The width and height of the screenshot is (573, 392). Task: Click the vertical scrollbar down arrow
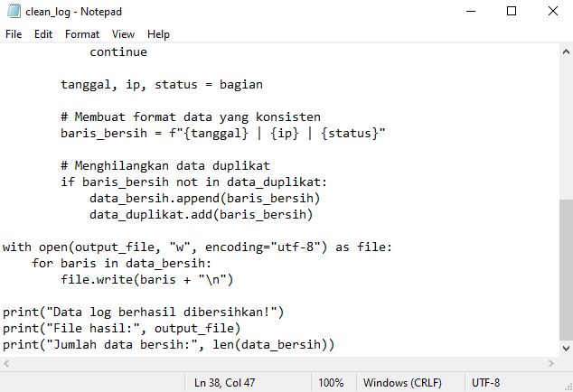pos(566,349)
